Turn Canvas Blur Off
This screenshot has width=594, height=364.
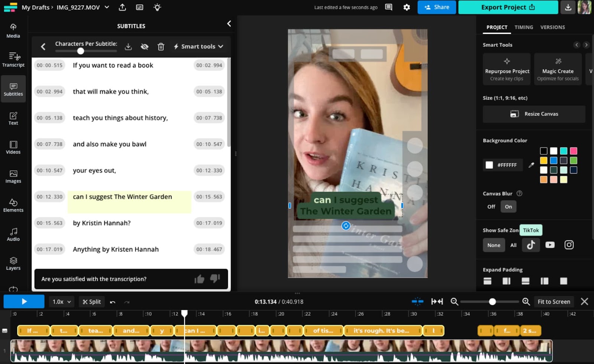pyautogui.click(x=491, y=207)
